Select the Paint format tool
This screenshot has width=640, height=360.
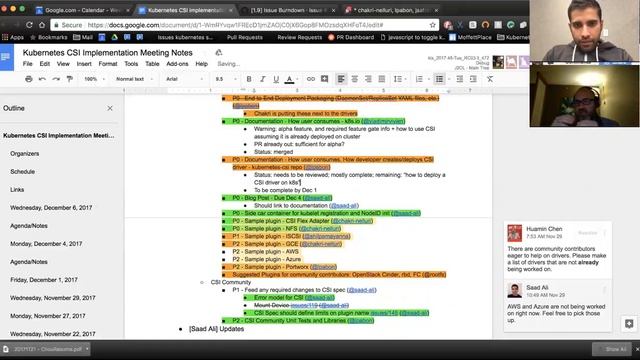coord(70,79)
